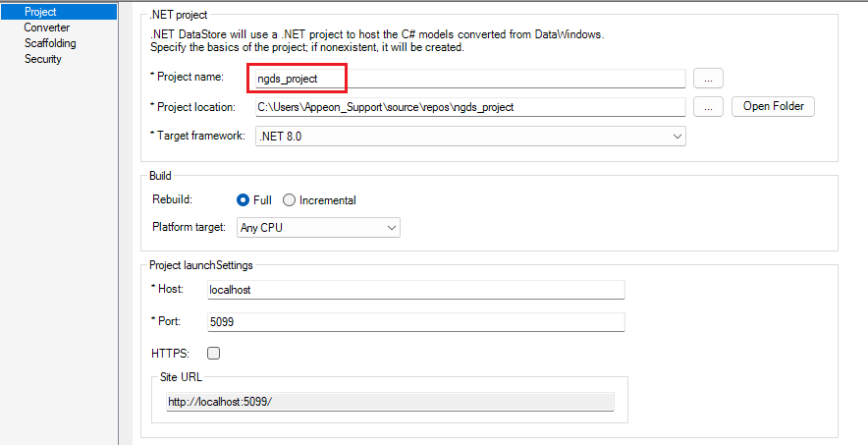Click the read-only Site URL box
Viewport: 868px width, 445px height.
coord(390,401)
